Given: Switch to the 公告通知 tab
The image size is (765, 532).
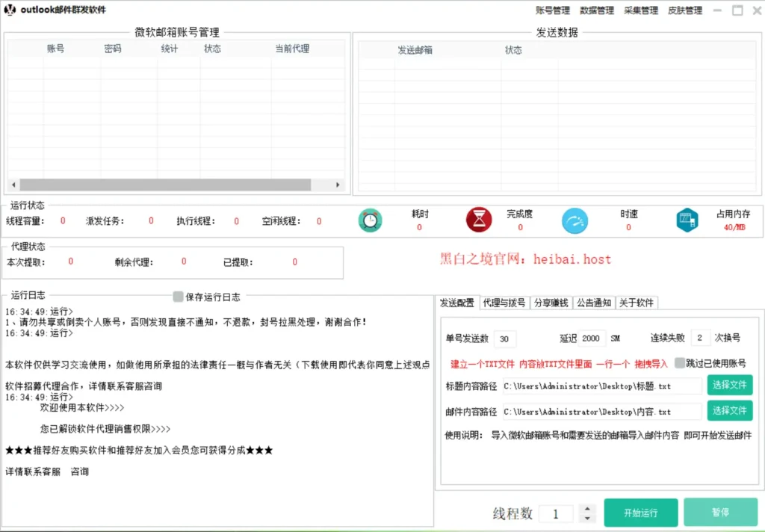Looking at the screenshot, I should (594, 303).
